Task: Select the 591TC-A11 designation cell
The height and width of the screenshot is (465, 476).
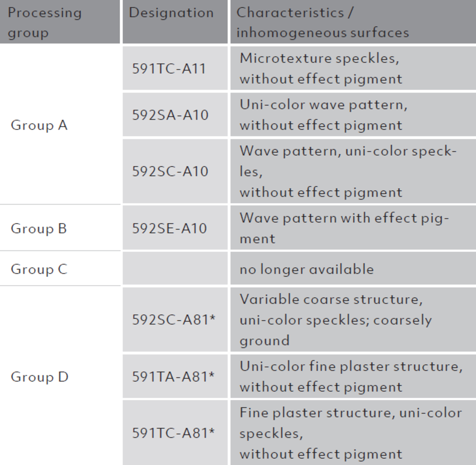Action: coord(169,69)
